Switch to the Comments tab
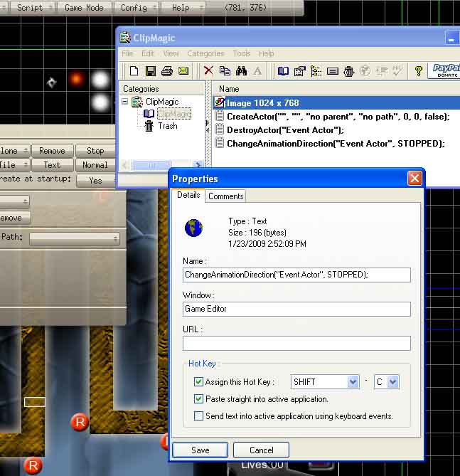Screen dimensions: 460x476 click(226, 196)
